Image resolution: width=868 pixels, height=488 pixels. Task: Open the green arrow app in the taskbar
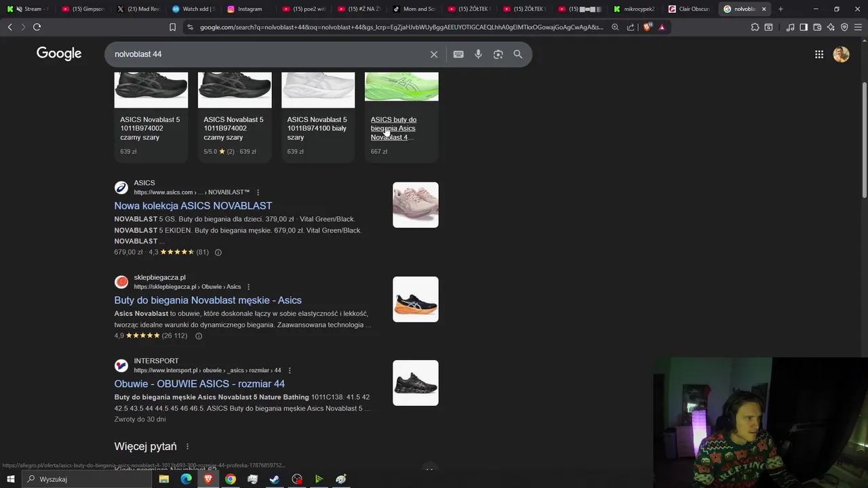(319, 479)
